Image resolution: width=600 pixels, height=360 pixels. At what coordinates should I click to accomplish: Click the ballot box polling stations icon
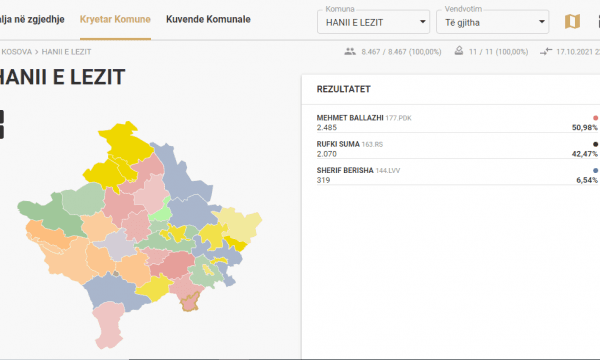459,51
